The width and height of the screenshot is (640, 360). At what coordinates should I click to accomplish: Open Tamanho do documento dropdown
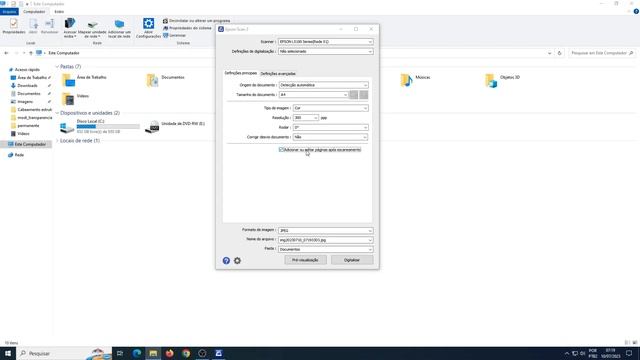point(313,95)
